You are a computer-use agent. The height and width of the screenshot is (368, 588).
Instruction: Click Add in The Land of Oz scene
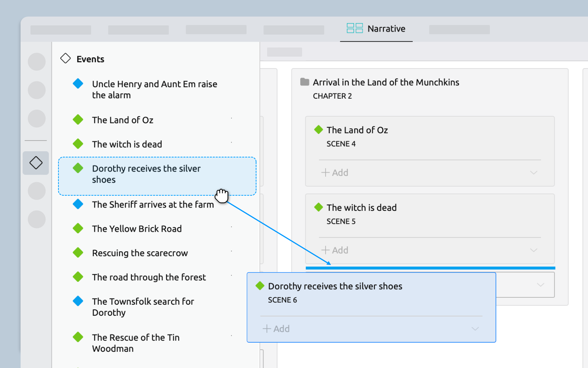(335, 173)
